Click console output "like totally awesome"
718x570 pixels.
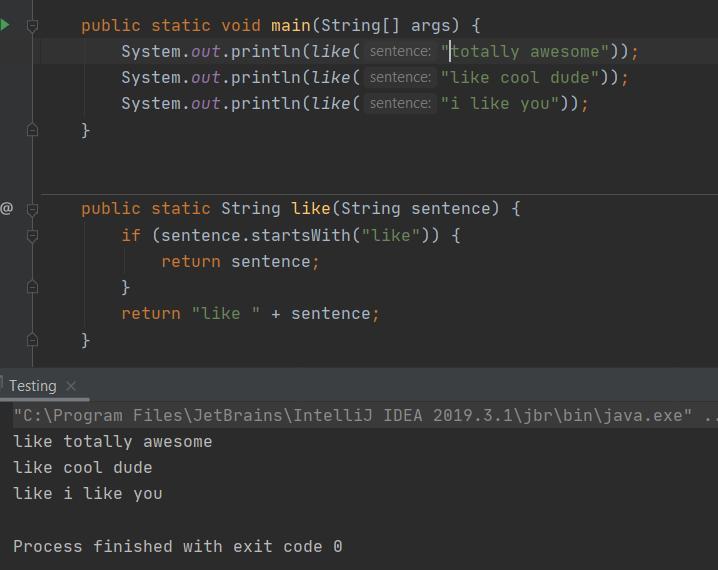click(113, 441)
